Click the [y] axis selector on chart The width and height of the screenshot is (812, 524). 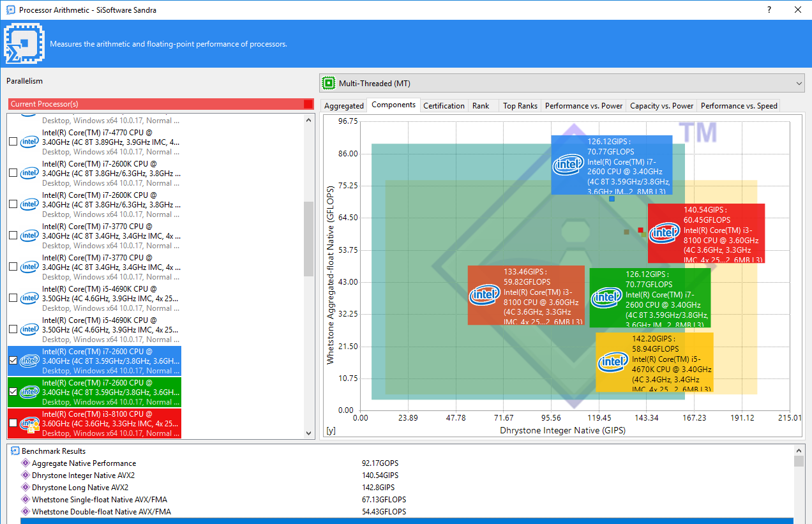pos(331,431)
